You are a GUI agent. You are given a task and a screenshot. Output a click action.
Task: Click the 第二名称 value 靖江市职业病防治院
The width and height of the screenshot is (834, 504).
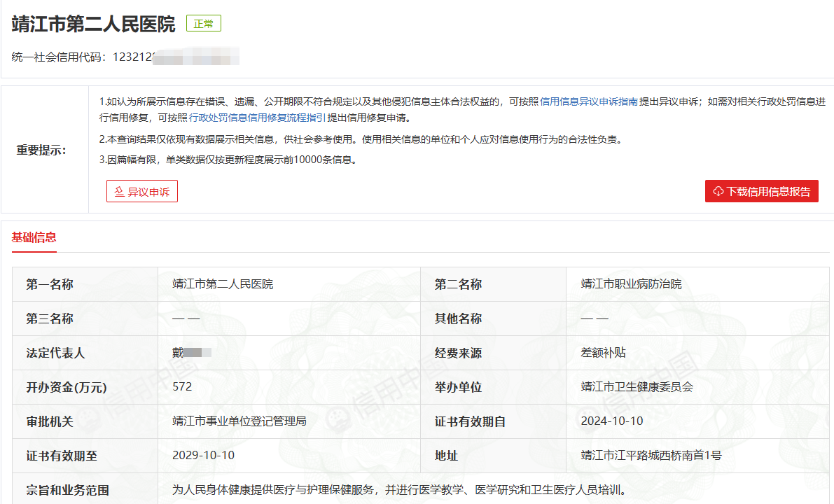(x=631, y=284)
